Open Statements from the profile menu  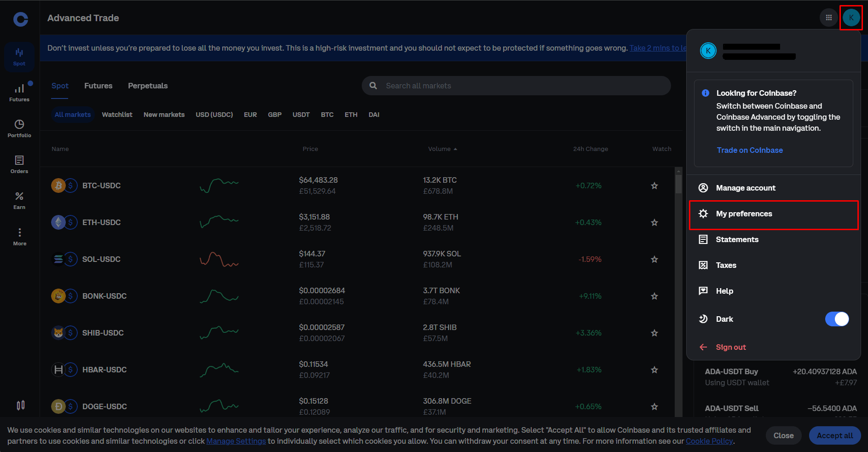[774, 239]
